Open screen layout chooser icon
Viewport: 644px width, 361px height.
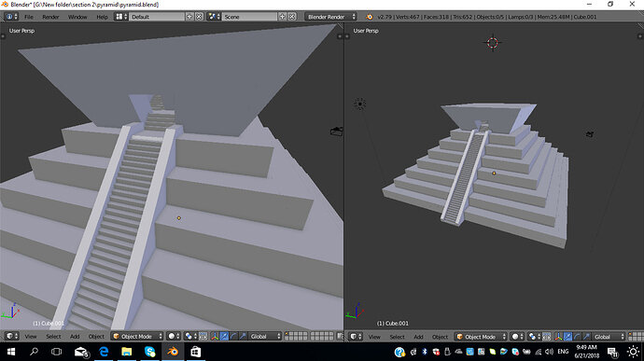click(x=121, y=17)
